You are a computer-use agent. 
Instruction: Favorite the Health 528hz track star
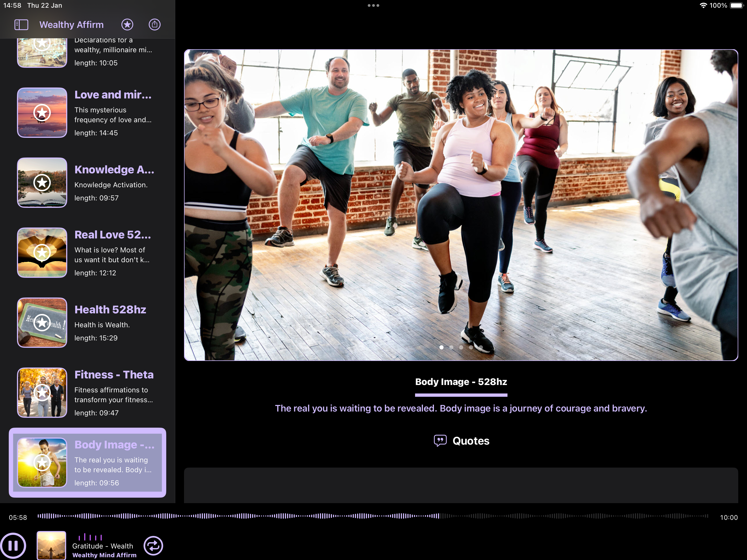(x=42, y=323)
